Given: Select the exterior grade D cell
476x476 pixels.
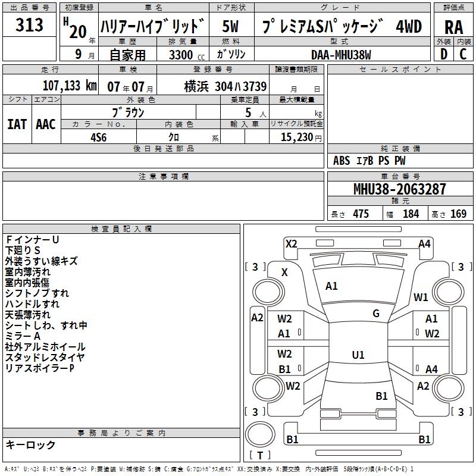Looking at the screenshot, I should 444,54.
